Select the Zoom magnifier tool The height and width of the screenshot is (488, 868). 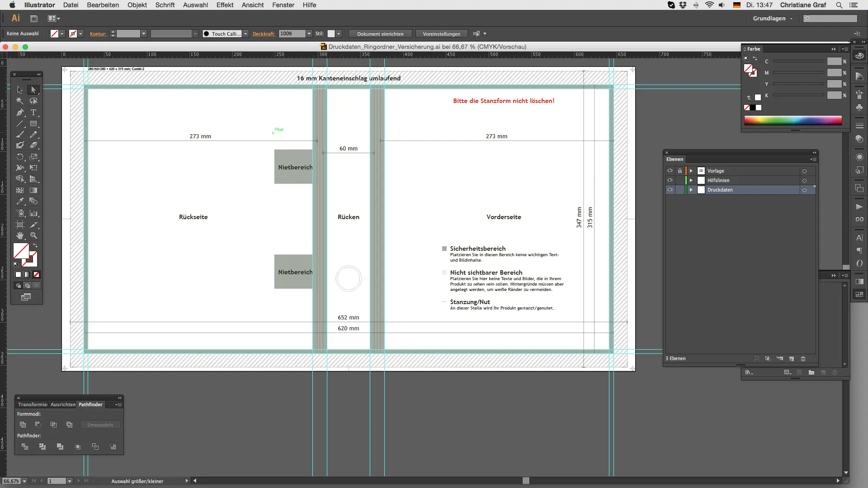[33, 235]
